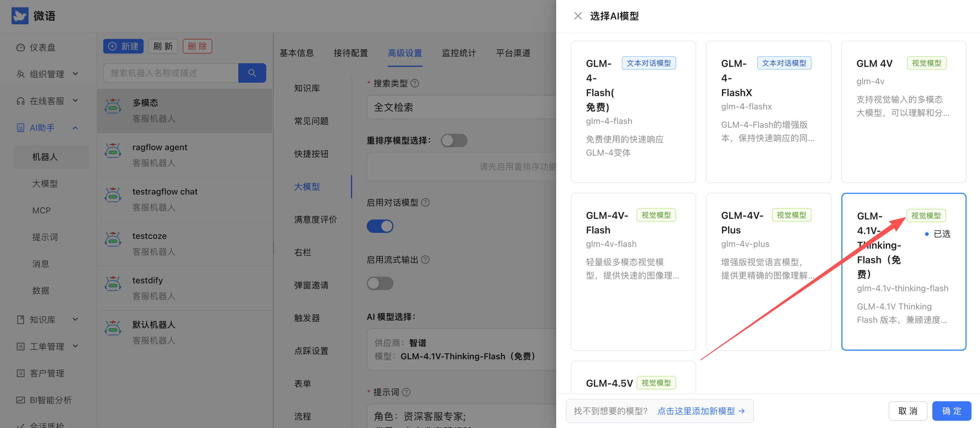
Task: Turn off the 启用对话模型 switch
Action: pyautogui.click(x=380, y=226)
